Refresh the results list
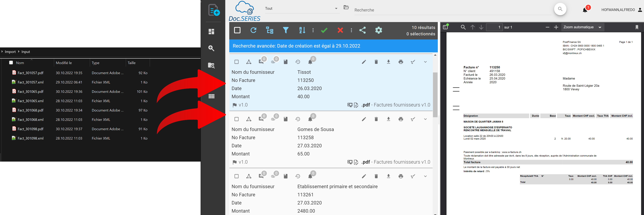644x215 pixels. coord(253,30)
